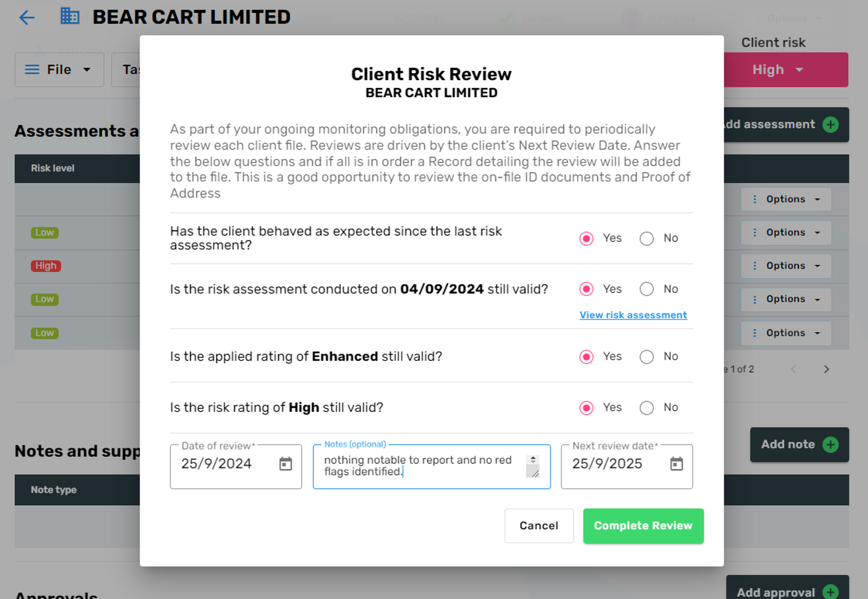Click the Complete Review button
Viewport: 868px width, 599px height.
pos(643,526)
